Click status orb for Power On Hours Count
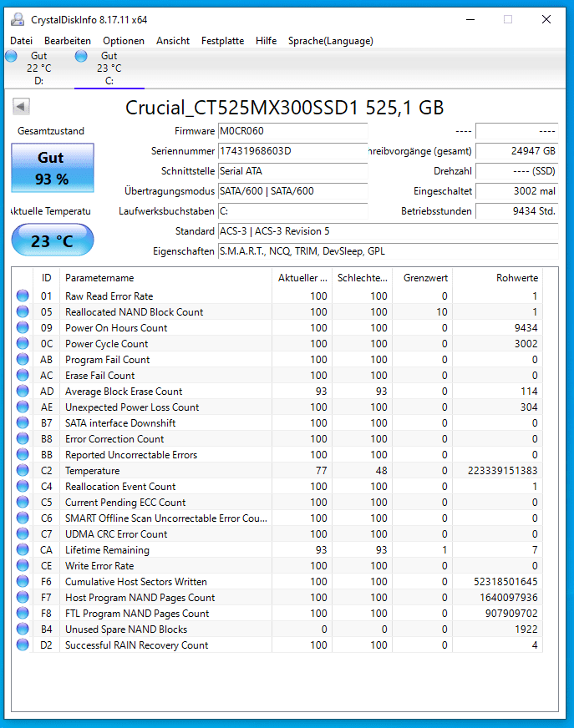The height and width of the screenshot is (728, 574). coord(23,327)
